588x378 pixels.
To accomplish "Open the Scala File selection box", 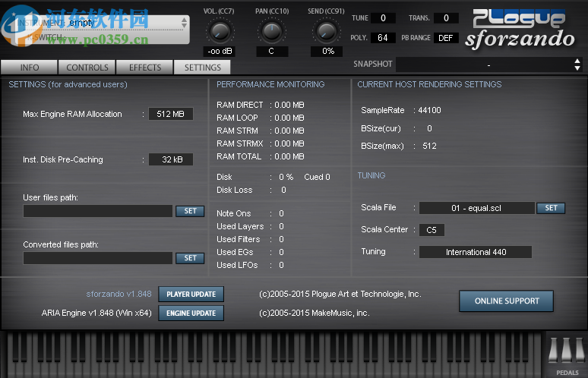I will [x=476, y=208].
